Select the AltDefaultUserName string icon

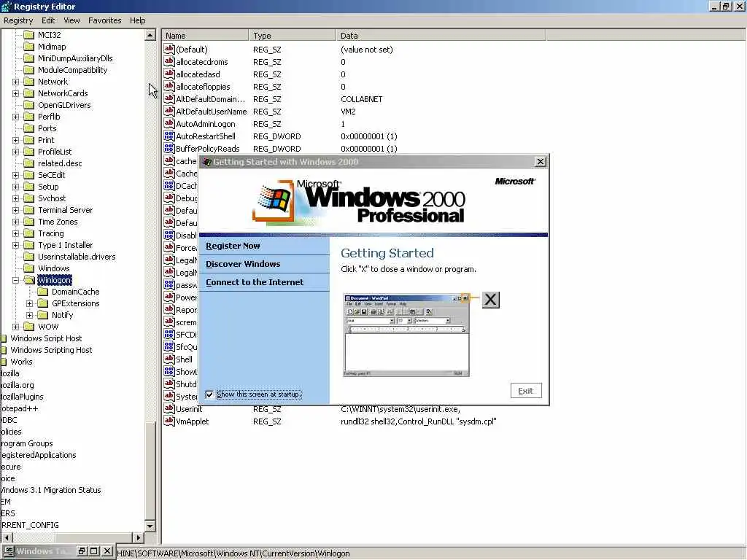[169, 111]
